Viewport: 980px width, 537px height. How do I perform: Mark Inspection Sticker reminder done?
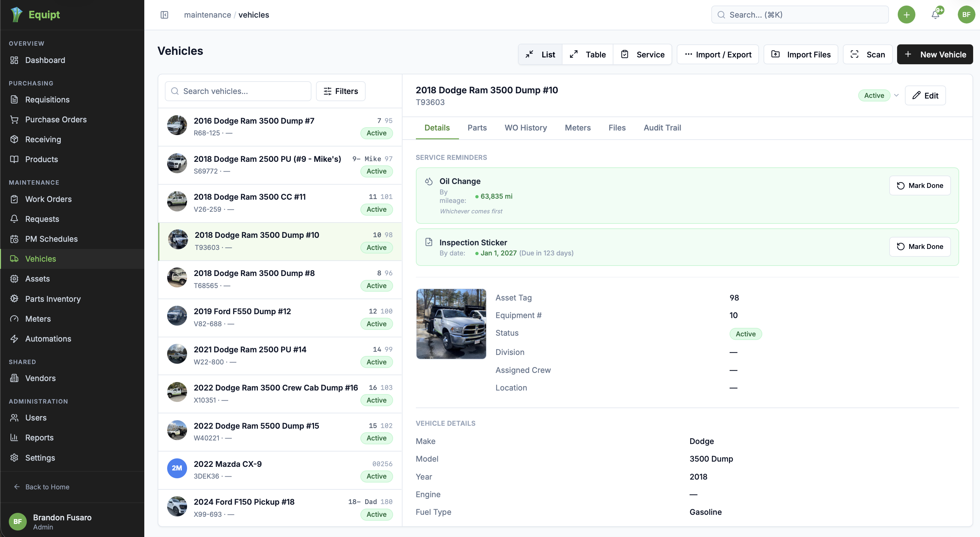click(x=920, y=246)
